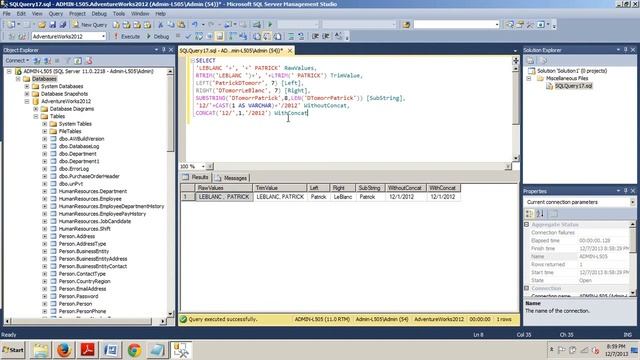Click the Stop icon in Object Explorer

pyautogui.click(x=57, y=60)
